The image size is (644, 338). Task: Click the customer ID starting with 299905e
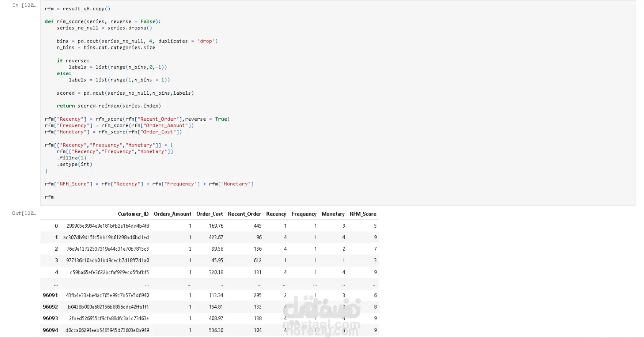(x=108, y=226)
